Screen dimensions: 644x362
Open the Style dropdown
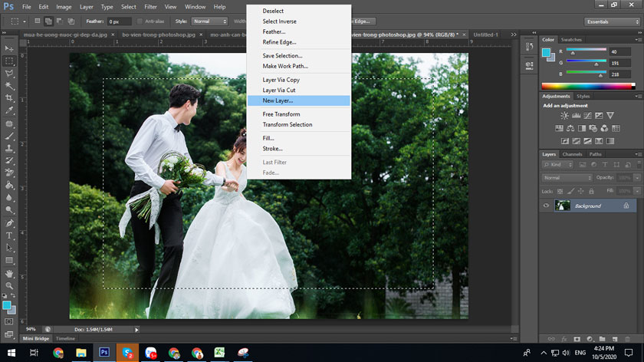pos(209,21)
